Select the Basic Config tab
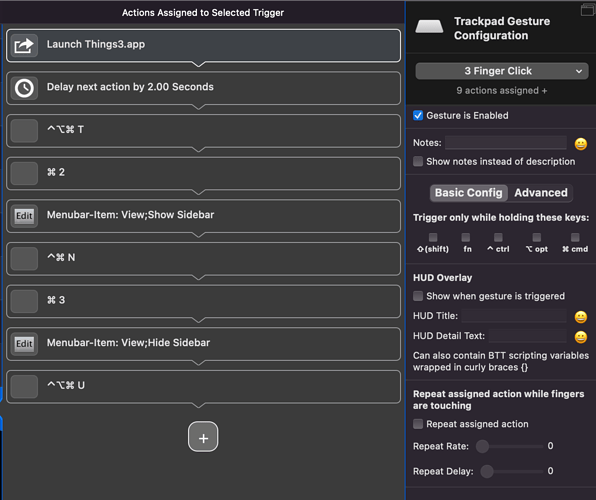The height and width of the screenshot is (500, 596). [x=469, y=193]
